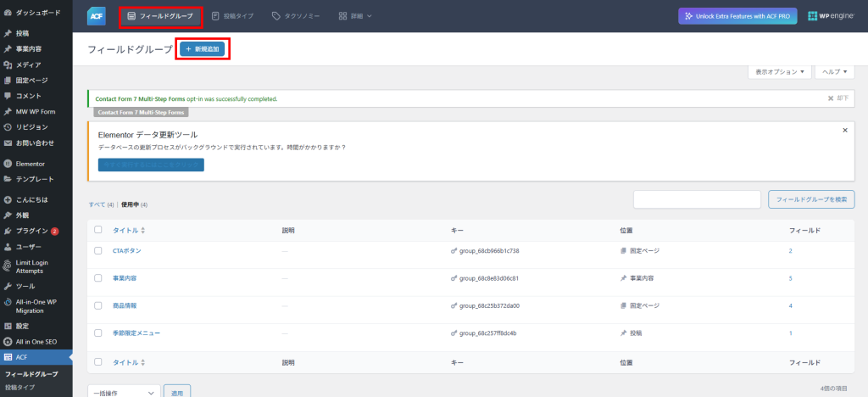Screen dimensions: 868x397
Task: Click the field group search input box
Action: [697, 199]
